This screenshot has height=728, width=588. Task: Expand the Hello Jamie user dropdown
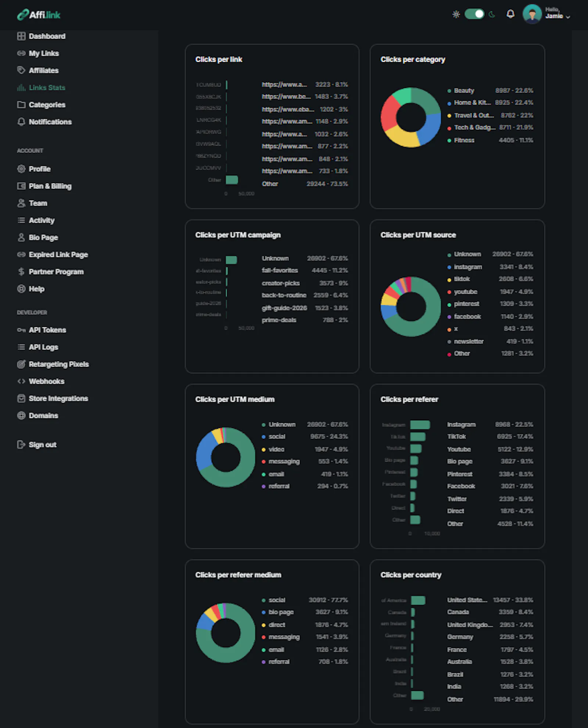pyautogui.click(x=557, y=13)
